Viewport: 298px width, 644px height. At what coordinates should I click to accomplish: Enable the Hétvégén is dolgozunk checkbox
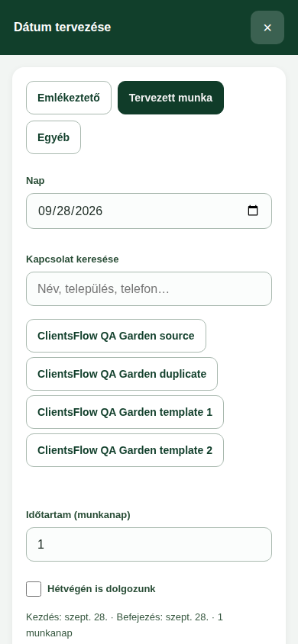pyautogui.click(x=34, y=589)
